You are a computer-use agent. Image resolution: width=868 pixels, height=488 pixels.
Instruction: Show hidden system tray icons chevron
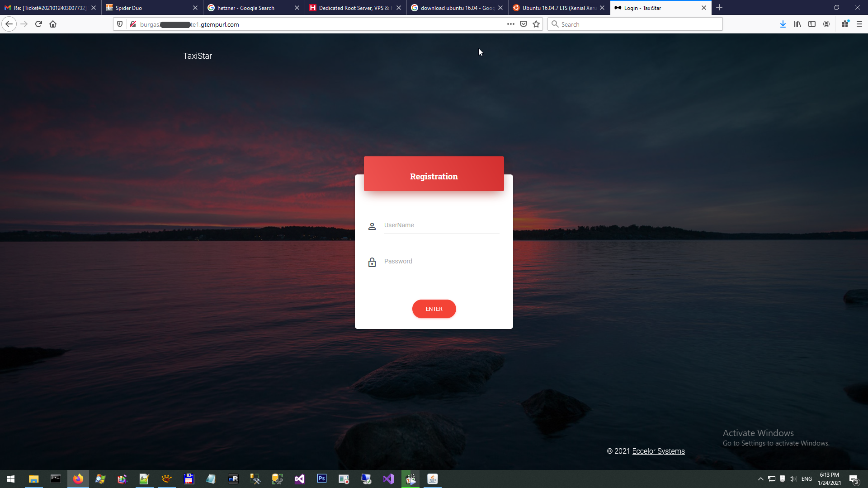click(760, 479)
